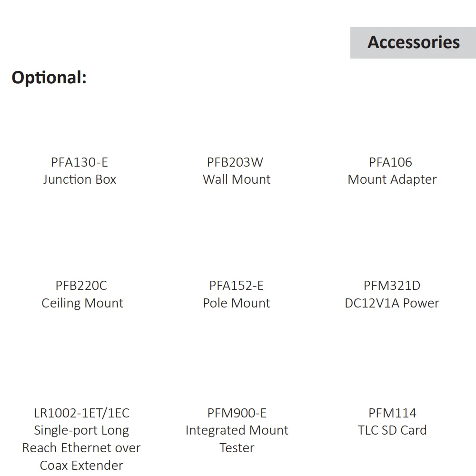Click the Pole Mount label
This screenshot has width=476, height=476.
[237, 303]
